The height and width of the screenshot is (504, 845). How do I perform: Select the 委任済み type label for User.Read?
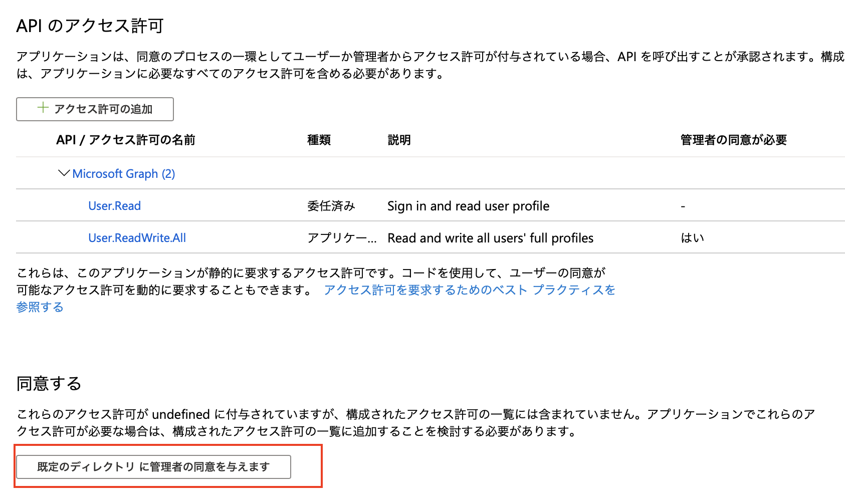click(x=331, y=205)
